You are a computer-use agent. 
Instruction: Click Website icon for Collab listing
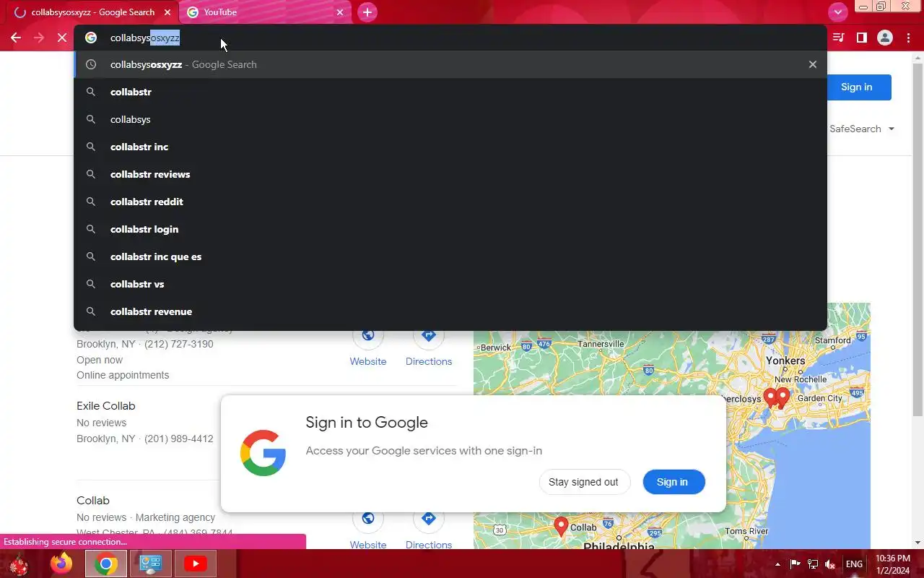368,518
